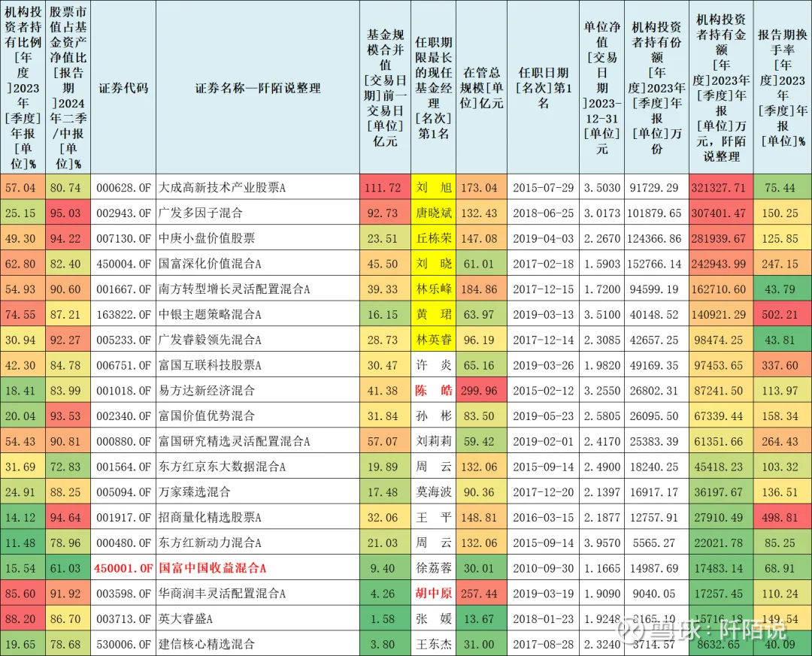Viewport: 812px width, 656px height.
Task: Select red code 450001.OF
Action: 123,568
